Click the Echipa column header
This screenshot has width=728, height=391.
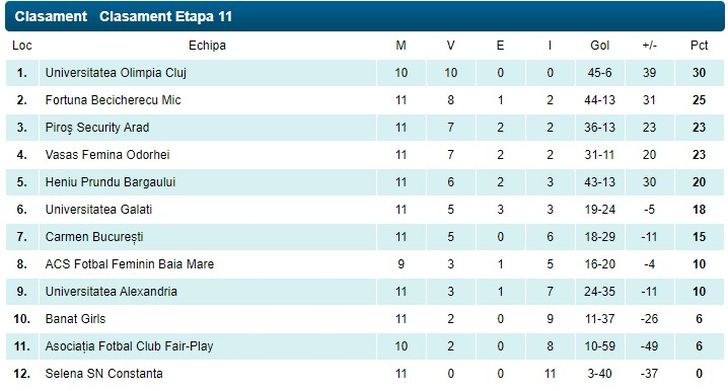coord(207,46)
